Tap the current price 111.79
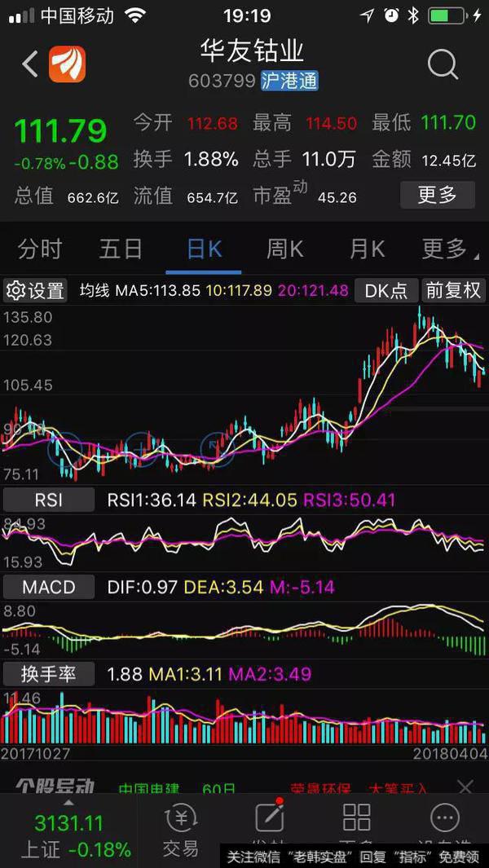This screenshot has height=868, width=489. 60,132
